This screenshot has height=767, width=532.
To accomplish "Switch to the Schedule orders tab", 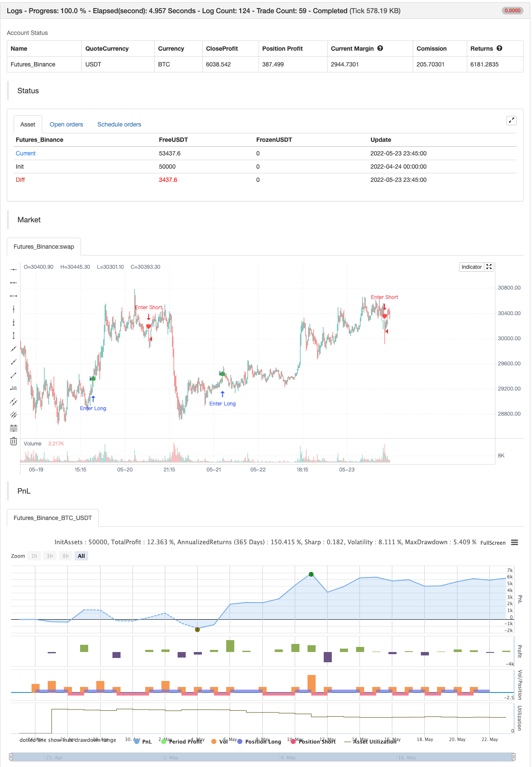I will click(119, 124).
